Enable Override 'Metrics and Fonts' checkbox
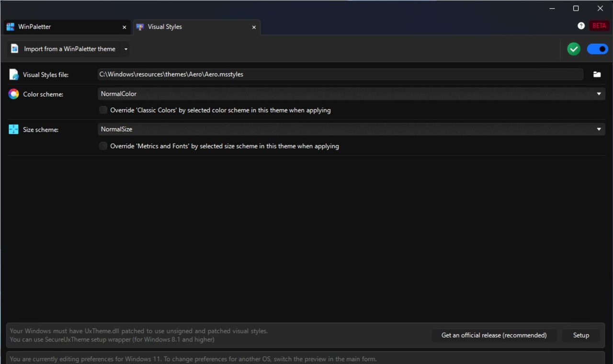 103,146
